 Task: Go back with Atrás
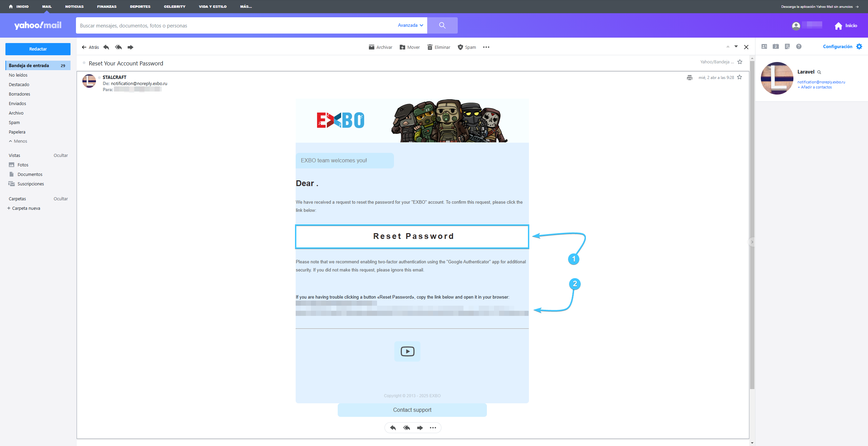[90, 47]
